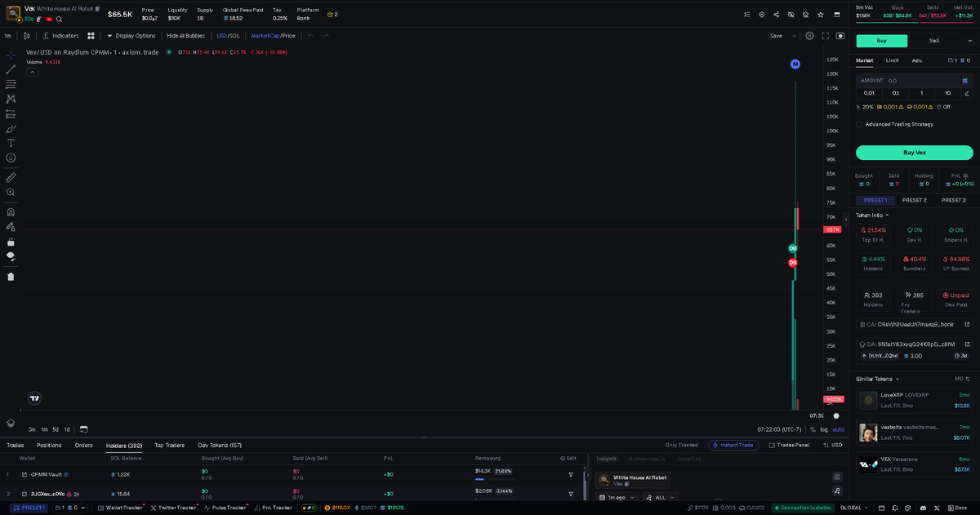Image resolution: width=980 pixels, height=515 pixels.
Task: Switch to Sell mode
Action: (934, 41)
